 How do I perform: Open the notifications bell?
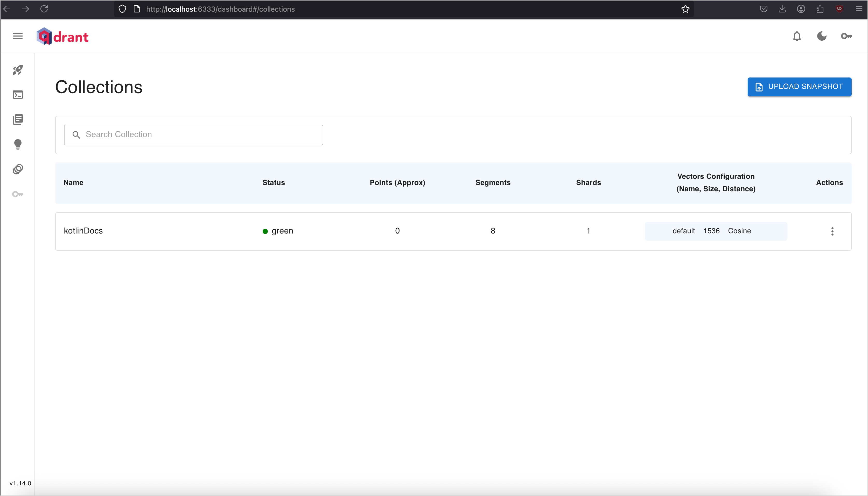(x=796, y=36)
